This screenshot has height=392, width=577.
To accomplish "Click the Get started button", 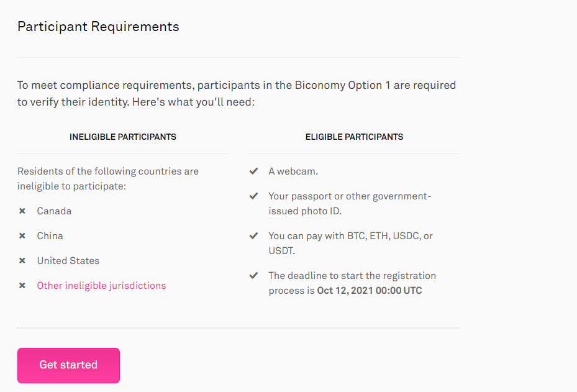I will (68, 365).
